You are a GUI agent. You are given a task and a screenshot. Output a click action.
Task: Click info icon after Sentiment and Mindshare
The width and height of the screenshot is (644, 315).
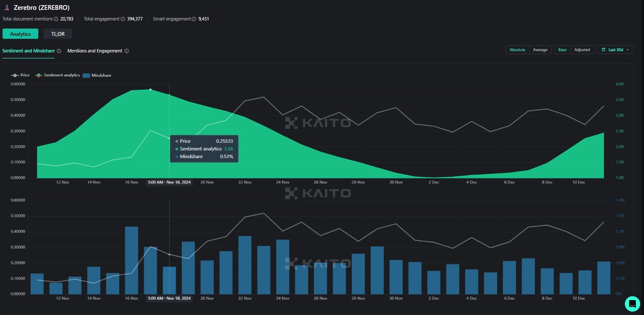click(x=59, y=51)
